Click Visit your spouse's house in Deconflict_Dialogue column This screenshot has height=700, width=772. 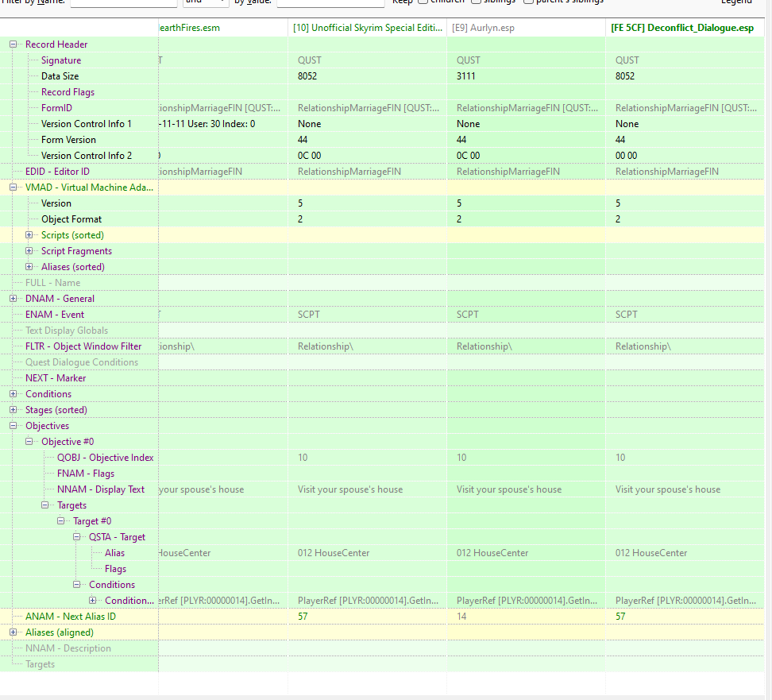pos(668,489)
